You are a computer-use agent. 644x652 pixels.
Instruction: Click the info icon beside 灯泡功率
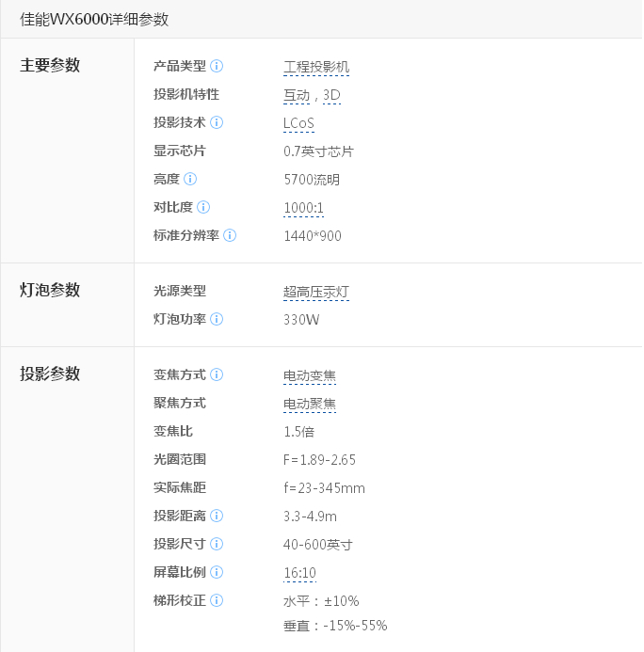(x=217, y=319)
